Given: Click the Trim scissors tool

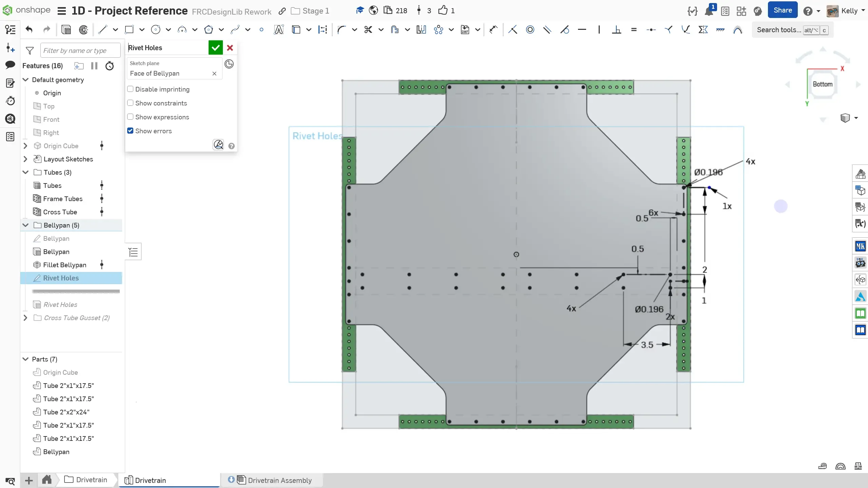Looking at the screenshot, I should [x=368, y=30].
